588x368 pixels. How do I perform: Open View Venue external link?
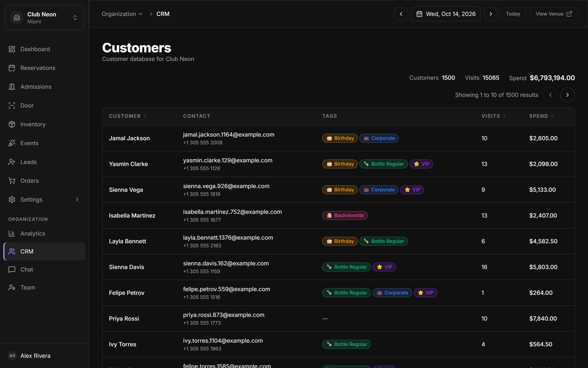(x=554, y=14)
